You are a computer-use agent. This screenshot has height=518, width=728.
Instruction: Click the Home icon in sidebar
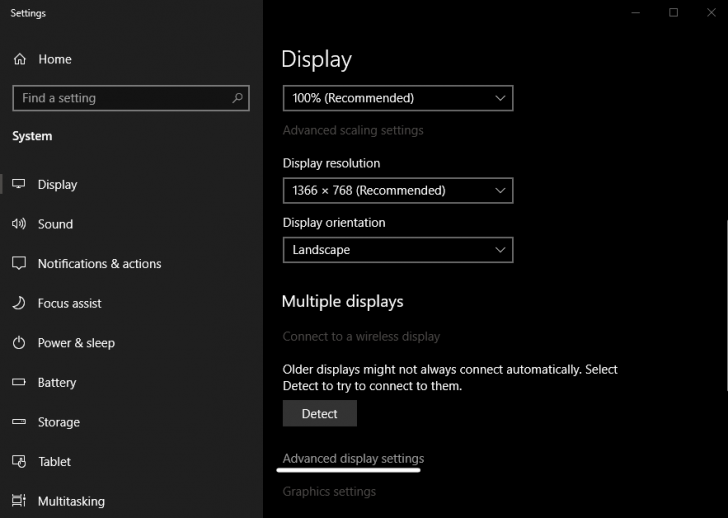click(19, 59)
